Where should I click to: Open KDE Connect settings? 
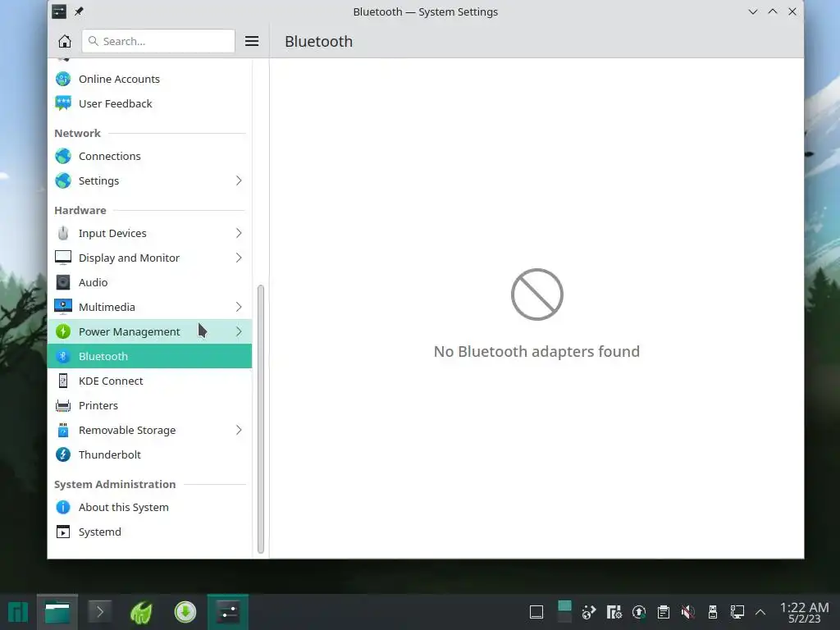pyautogui.click(x=149, y=381)
